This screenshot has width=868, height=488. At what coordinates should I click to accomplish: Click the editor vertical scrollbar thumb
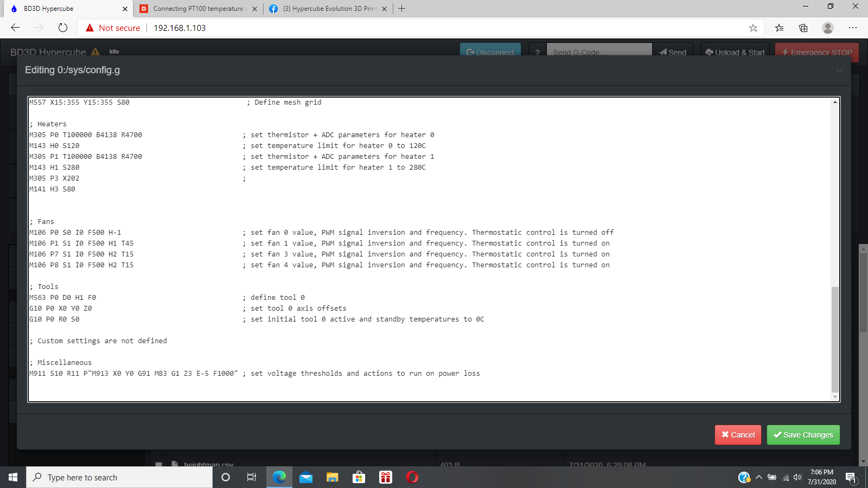835,339
